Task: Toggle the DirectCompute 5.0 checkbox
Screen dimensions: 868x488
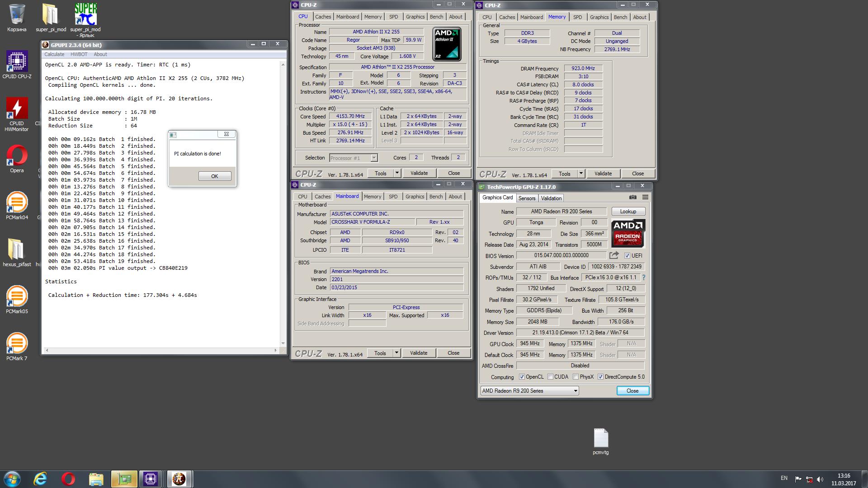Action: [x=600, y=377]
